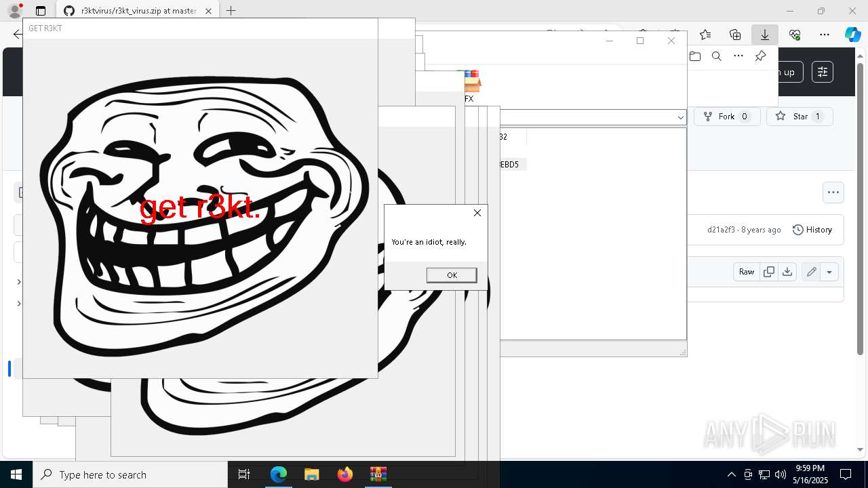
Task: Focus the taskbar search box
Action: click(130, 474)
